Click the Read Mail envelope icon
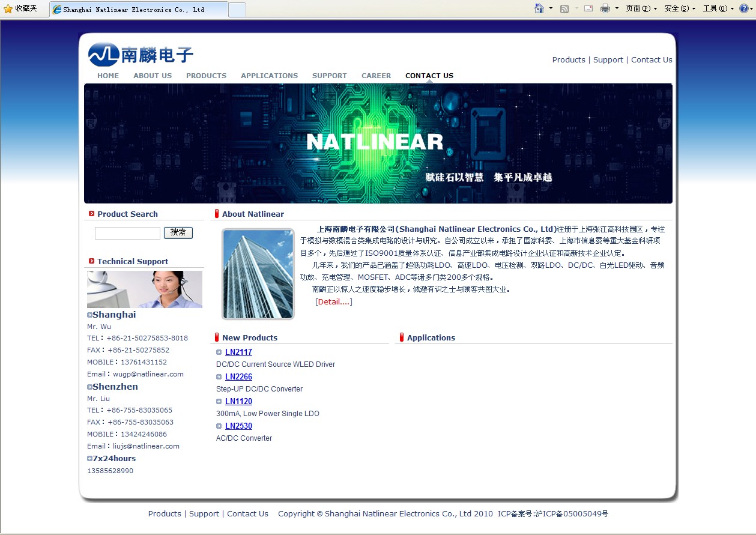 click(588, 8)
